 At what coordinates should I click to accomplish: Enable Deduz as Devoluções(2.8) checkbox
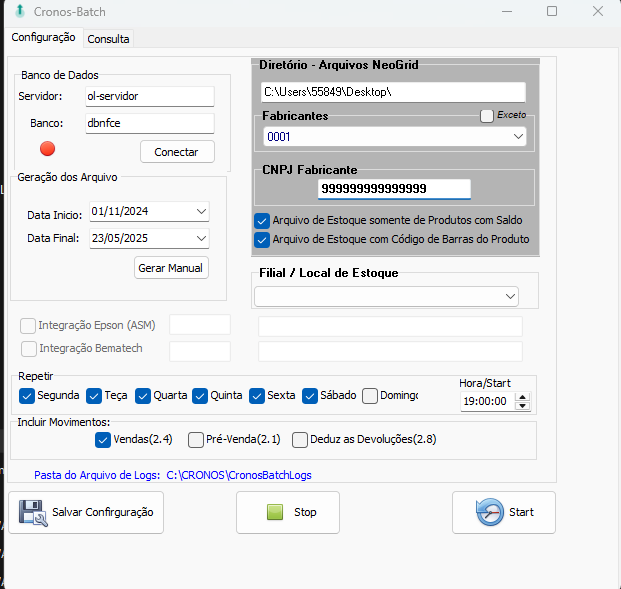[300, 440]
